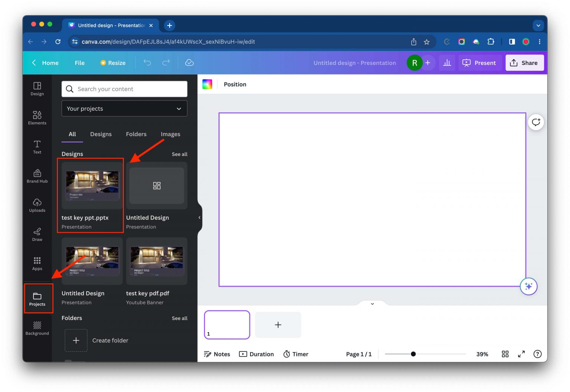Click the Share button
Image resolution: width=570 pixels, height=392 pixels.
tap(524, 63)
